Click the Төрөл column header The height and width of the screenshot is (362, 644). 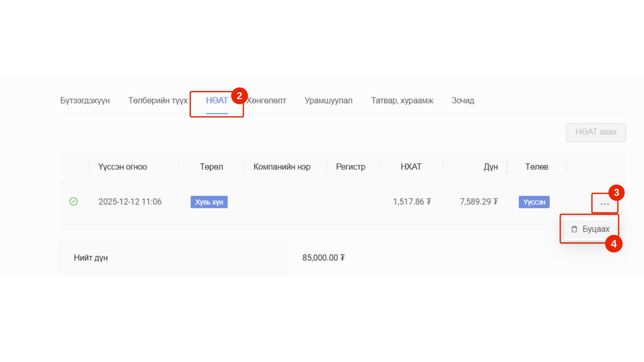tap(211, 167)
